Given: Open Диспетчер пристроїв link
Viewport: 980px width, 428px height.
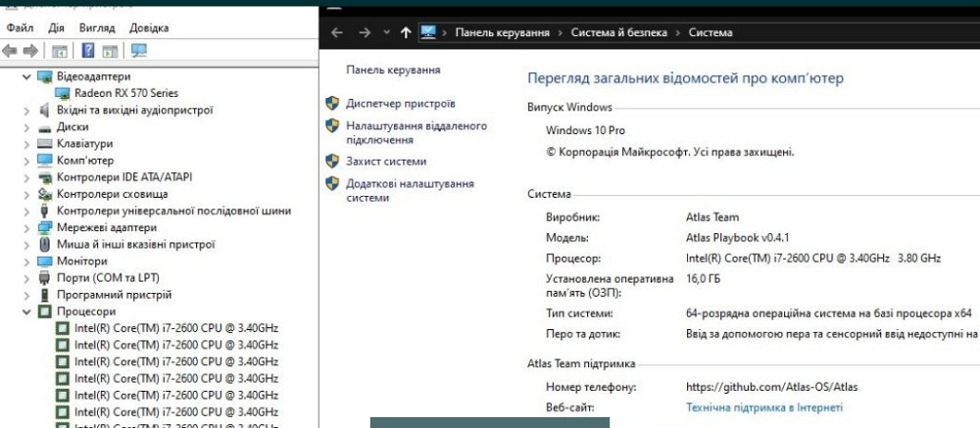Looking at the screenshot, I should 401,104.
